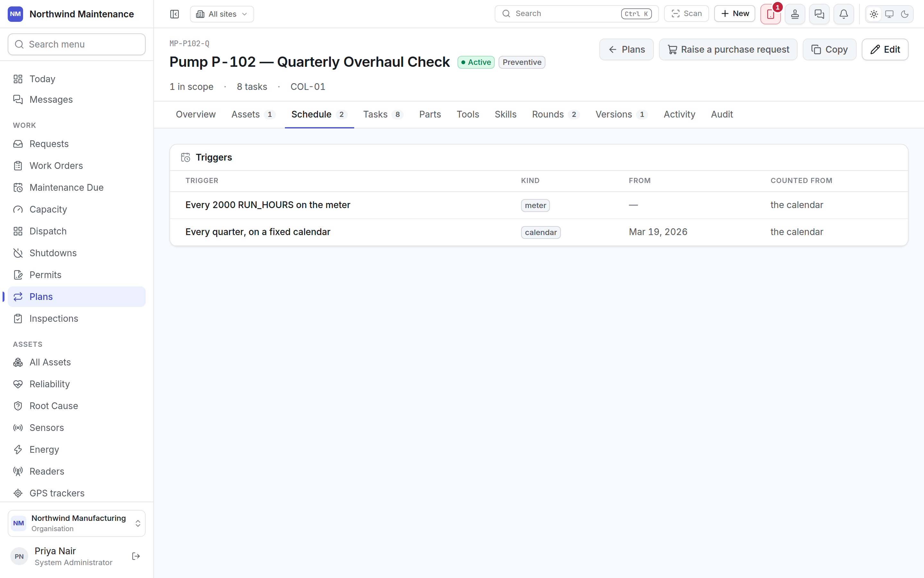The width and height of the screenshot is (924, 578).
Task: Open Dispatch in sidebar
Action: 76,231
